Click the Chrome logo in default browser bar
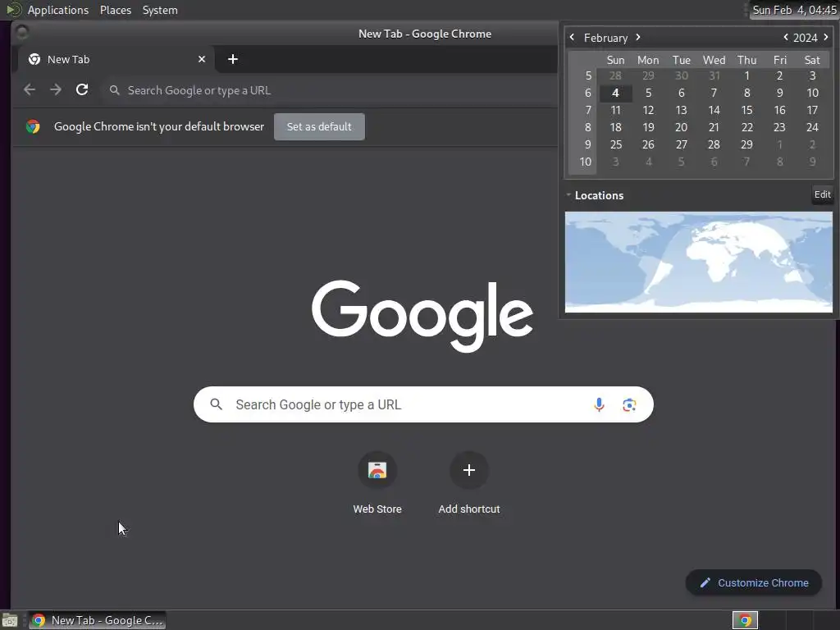The image size is (840, 630). pos(33,126)
